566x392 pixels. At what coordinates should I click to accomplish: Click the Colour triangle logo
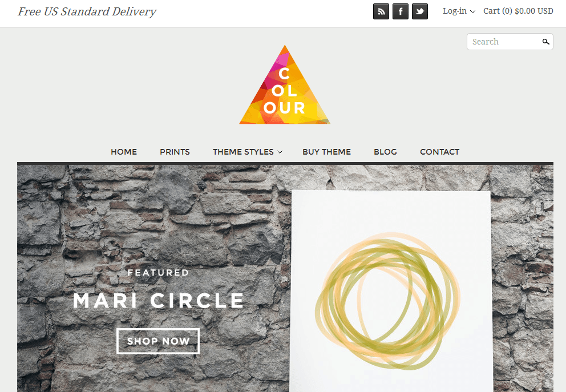[x=285, y=85]
